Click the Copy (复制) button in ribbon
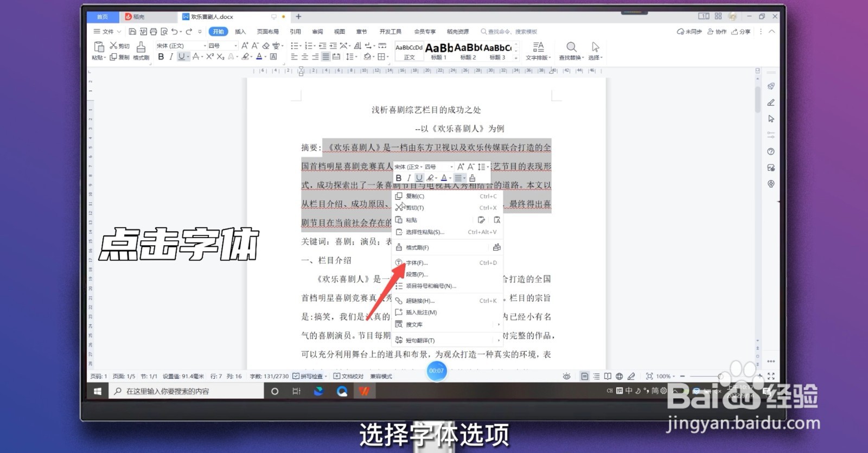868x453 pixels. [x=119, y=57]
